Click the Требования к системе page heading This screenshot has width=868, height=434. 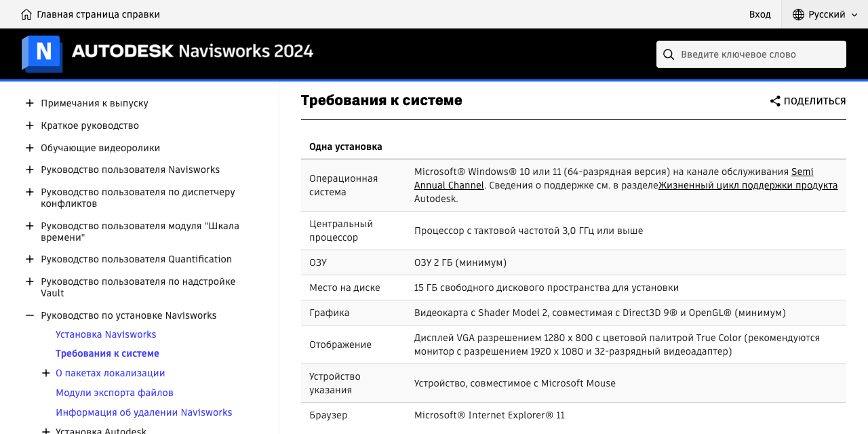pyautogui.click(x=382, y=100)
